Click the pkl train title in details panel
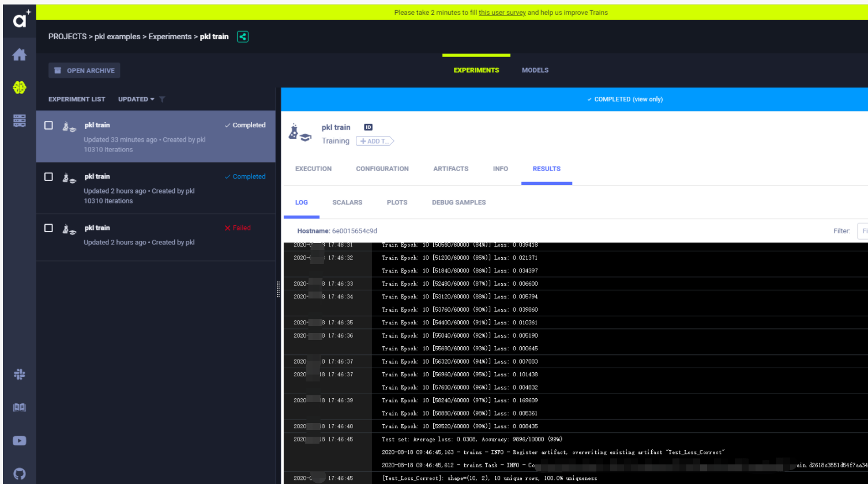Screen dimensions: 868x484 coord(336,127)
